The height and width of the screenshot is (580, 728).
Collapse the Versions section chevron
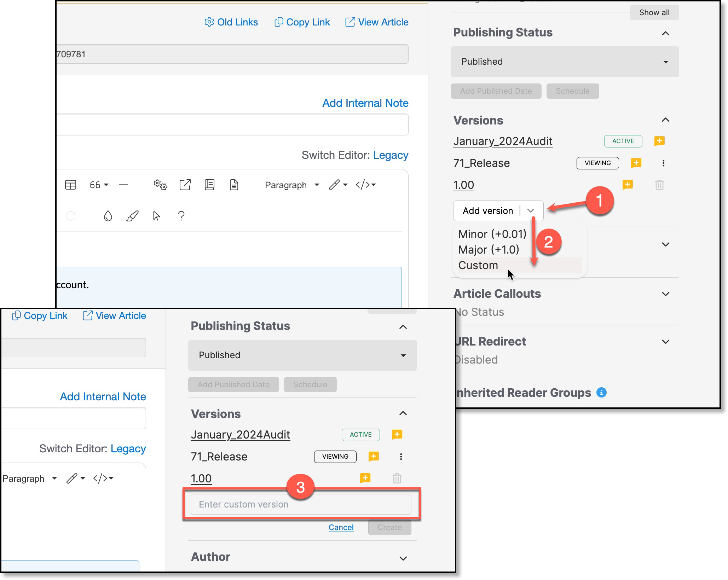point(665,120)
